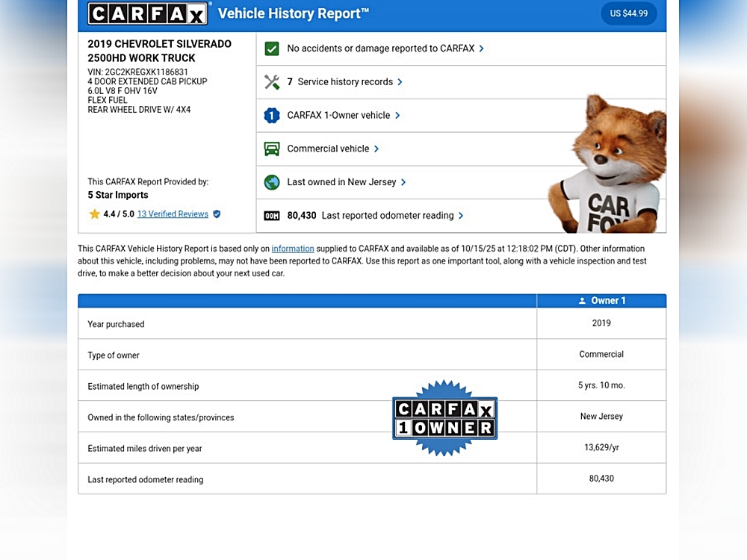This screenshot has width=747, height=560.
Task: Select the Owner 1 column header
Action: click(601, 301)
